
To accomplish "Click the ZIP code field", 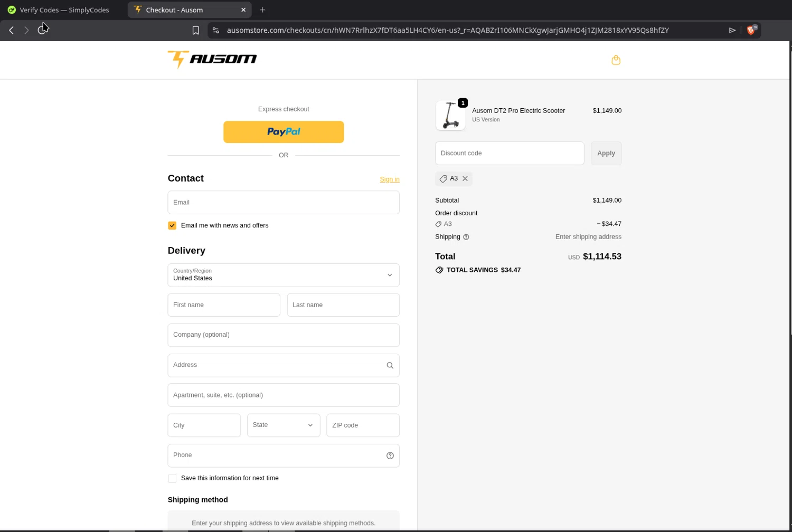I will tap(363, 425).
